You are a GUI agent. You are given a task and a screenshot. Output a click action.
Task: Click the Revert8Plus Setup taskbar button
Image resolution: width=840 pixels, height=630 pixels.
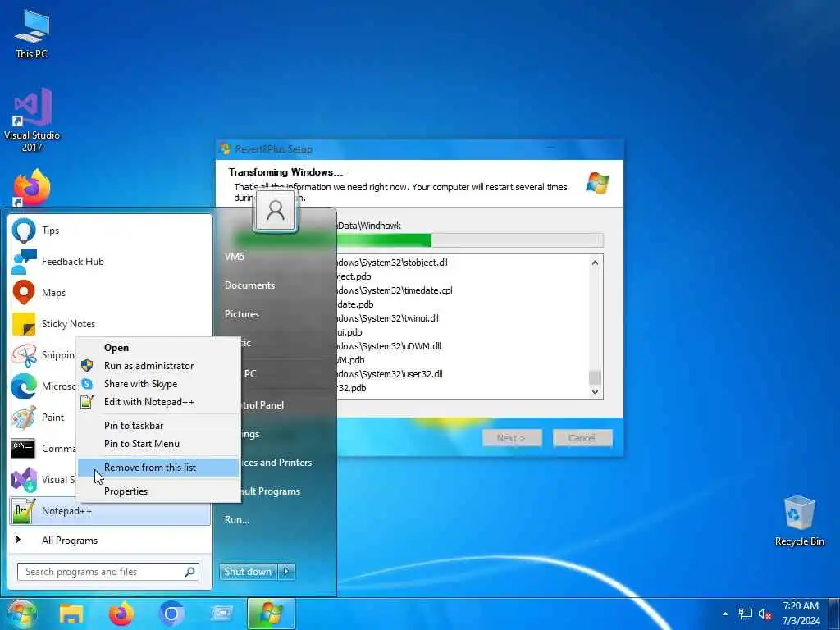click(271, 614)
